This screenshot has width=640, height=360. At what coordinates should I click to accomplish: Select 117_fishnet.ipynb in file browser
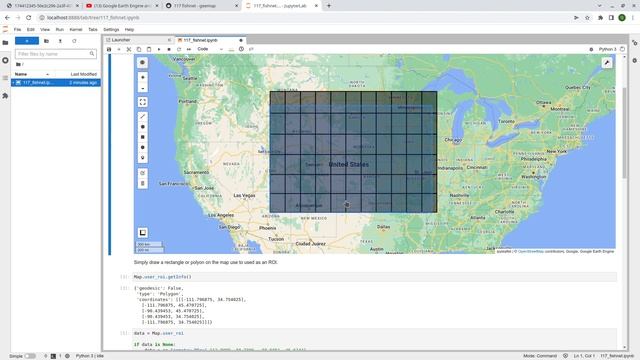56,82
